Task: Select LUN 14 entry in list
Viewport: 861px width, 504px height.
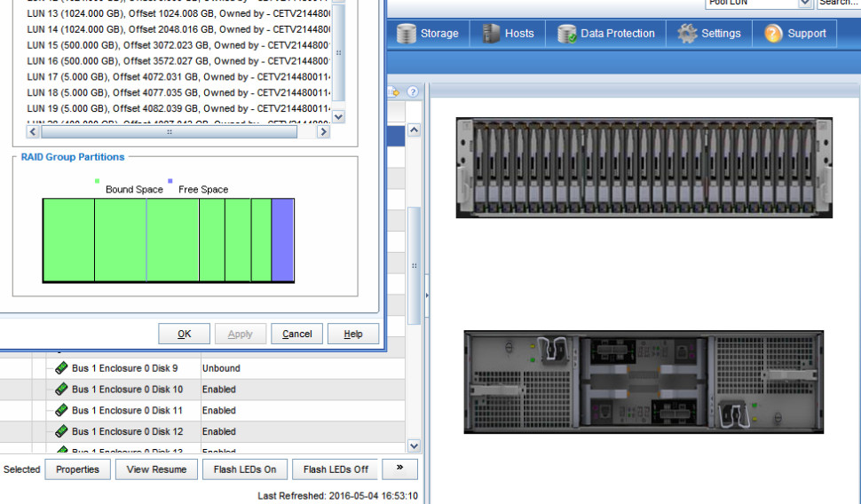Action: (178, 29)
